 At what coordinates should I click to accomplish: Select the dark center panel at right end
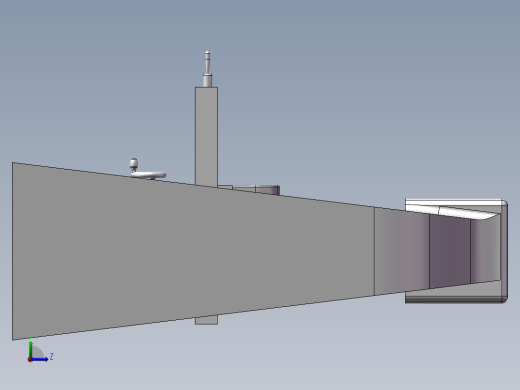tap(450, 251)
